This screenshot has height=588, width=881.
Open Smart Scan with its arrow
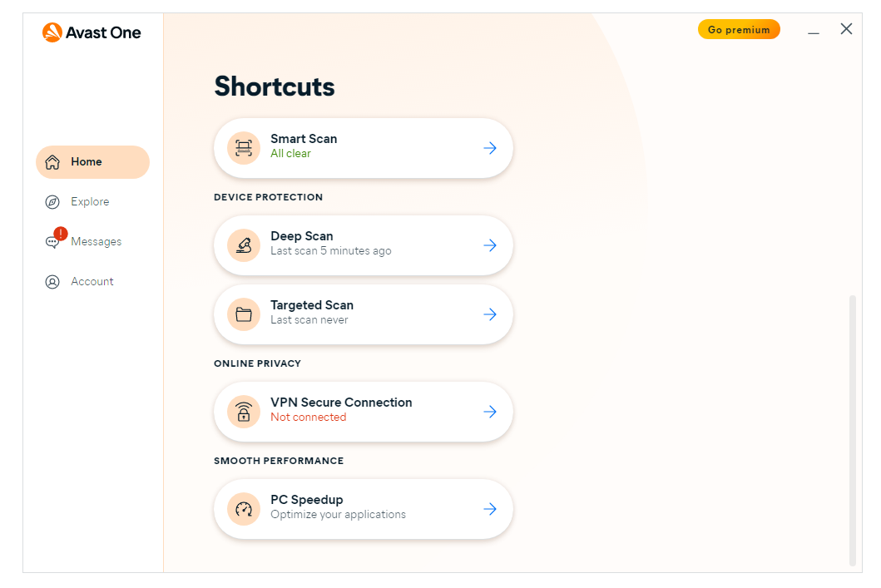tap(490, 148)
